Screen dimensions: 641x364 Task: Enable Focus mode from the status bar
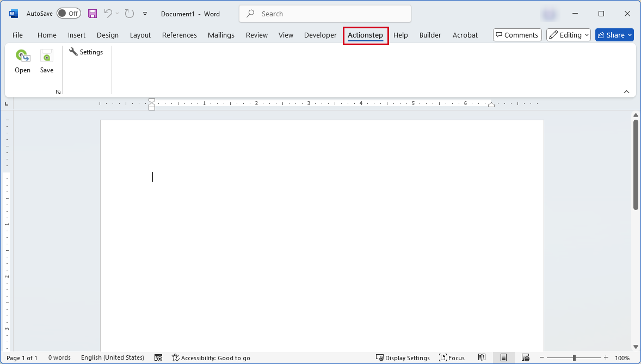[x=452, y=357]
